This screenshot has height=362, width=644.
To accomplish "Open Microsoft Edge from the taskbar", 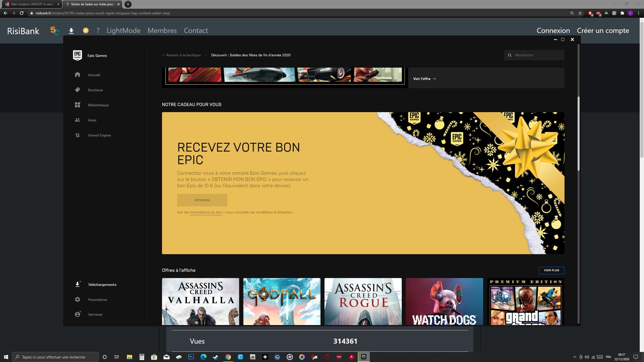I will pyautogui.click(x=203, y=357).
